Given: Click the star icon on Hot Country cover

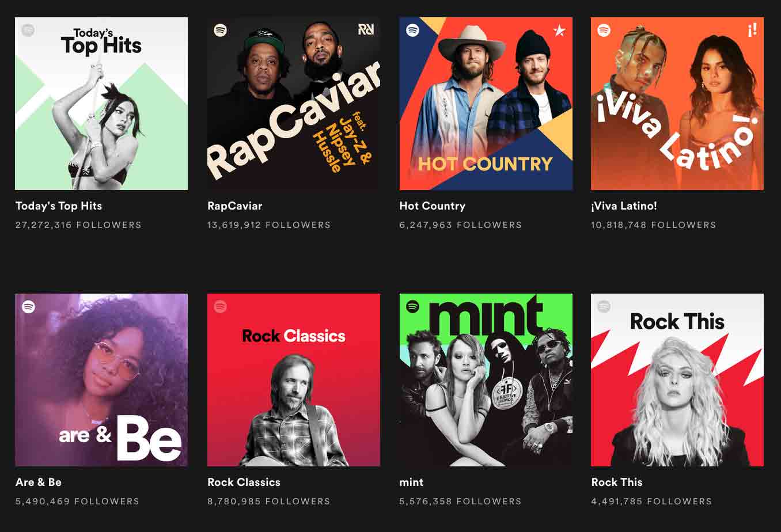Looking at the screenshot, I should pos(560,30).
